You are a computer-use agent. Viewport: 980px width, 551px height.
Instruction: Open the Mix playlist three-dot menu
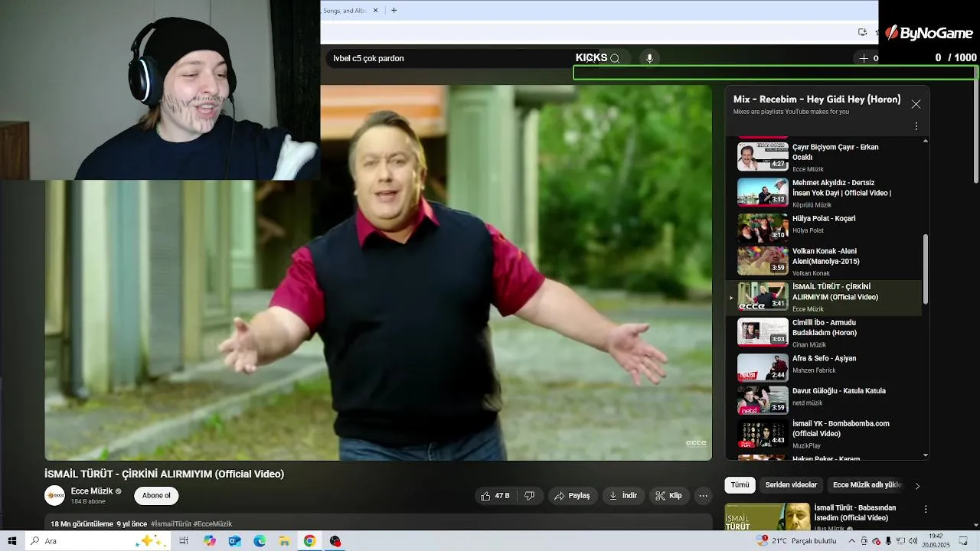[916, 126]
